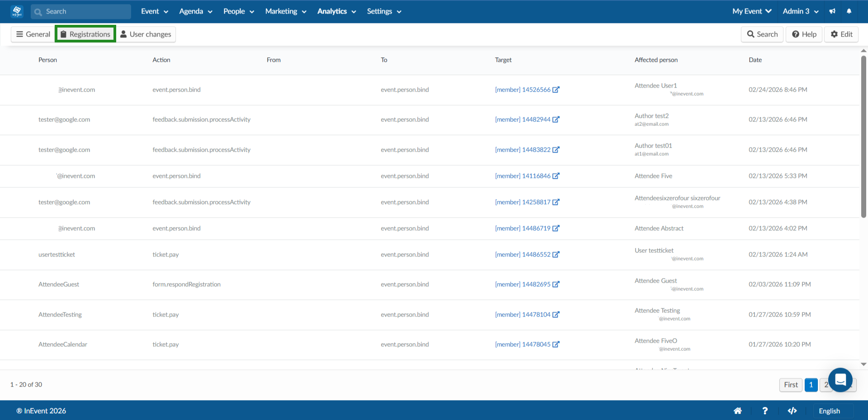Open member 14526566 link
Screen dimensions: 868x420
point(523,89)
